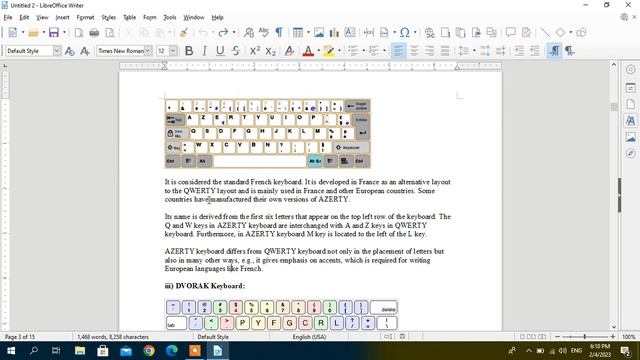The width and height of the screenshot is (640, 360).
Task: Click the Clear Direct Formatting icon
Action: [289, 51]
